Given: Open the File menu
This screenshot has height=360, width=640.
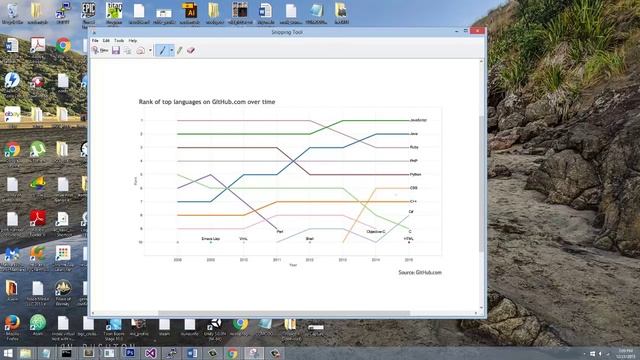Looking at the screenshot, I should point(95,40).
